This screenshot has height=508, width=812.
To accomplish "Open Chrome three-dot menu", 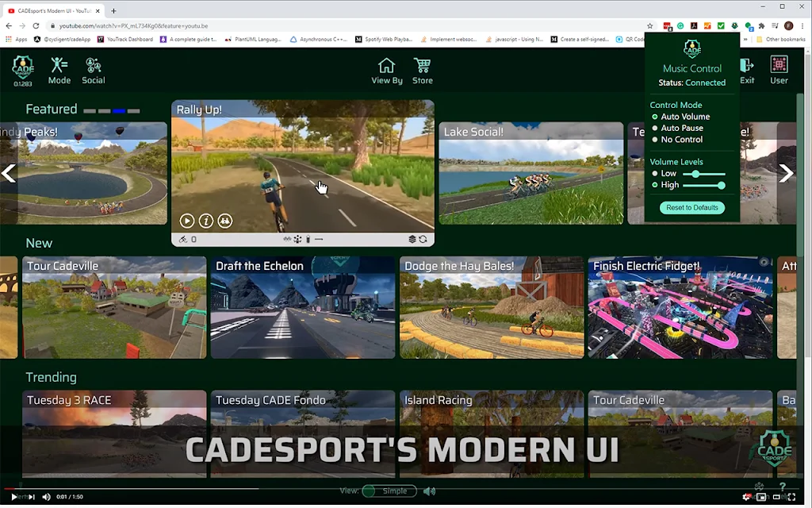I will point(802,25).
